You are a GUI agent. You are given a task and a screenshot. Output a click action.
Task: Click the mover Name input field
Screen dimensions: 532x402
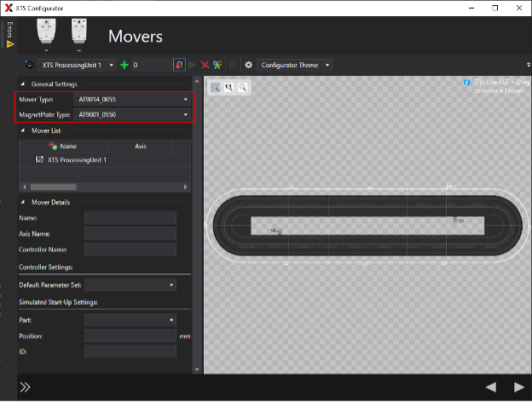[x=130, y=218]
